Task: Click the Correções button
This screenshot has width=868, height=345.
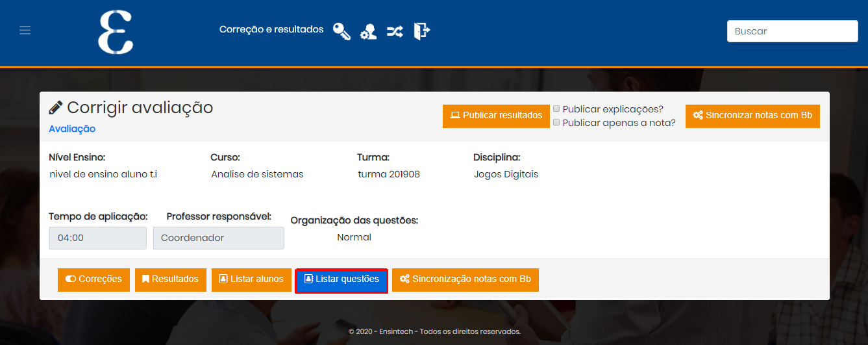Action: click(x=93, y=279)
